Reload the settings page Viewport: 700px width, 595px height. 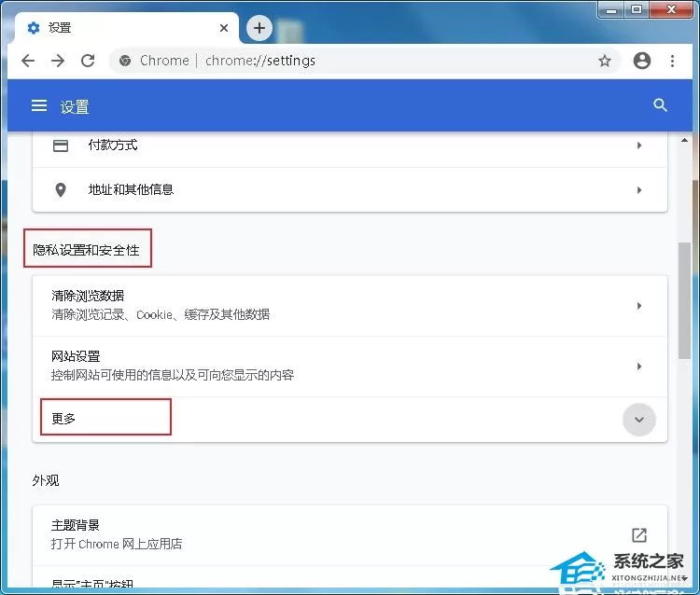pyautogui.click(x=88, y=61)
